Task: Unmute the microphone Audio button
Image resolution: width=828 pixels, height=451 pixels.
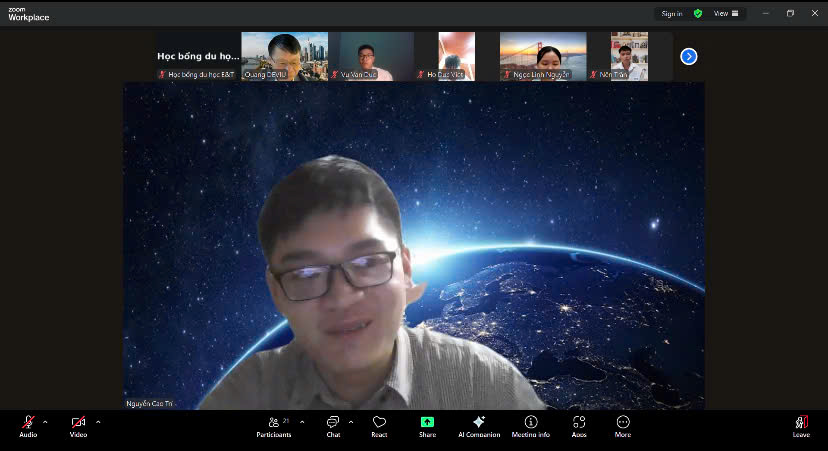Action: click(x=28, y=424)
